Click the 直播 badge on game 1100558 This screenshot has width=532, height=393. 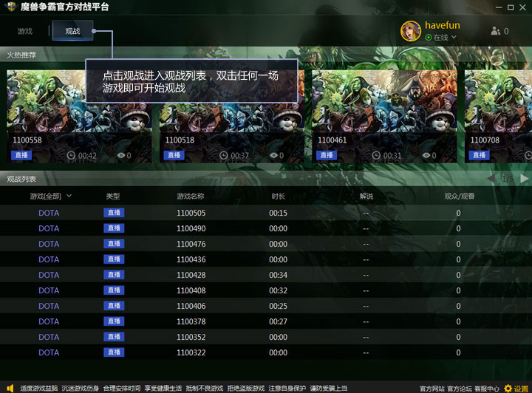click(x=21, y=155)
